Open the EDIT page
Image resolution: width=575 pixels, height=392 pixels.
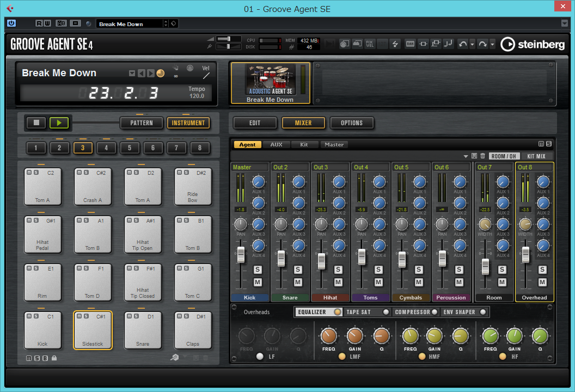click(255, 122)
